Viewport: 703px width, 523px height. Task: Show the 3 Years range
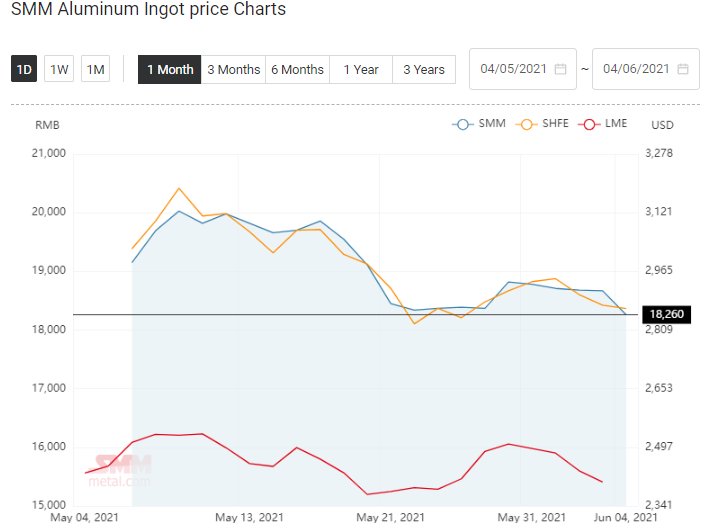424,69
